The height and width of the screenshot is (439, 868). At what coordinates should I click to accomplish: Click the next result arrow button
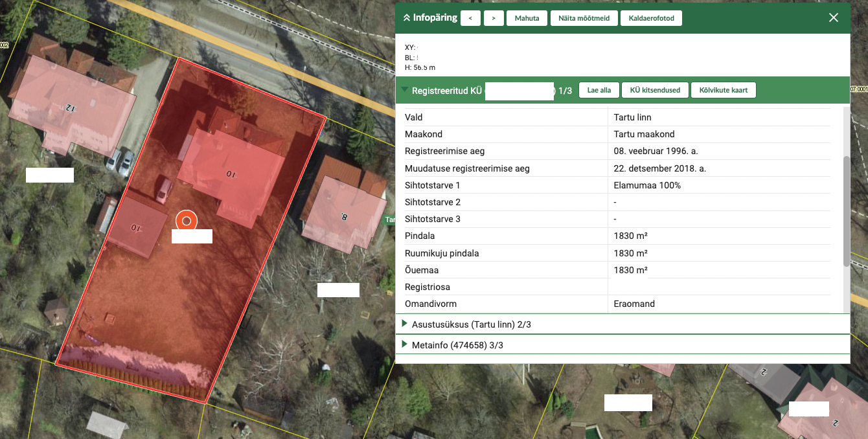[x=494, y=18]
